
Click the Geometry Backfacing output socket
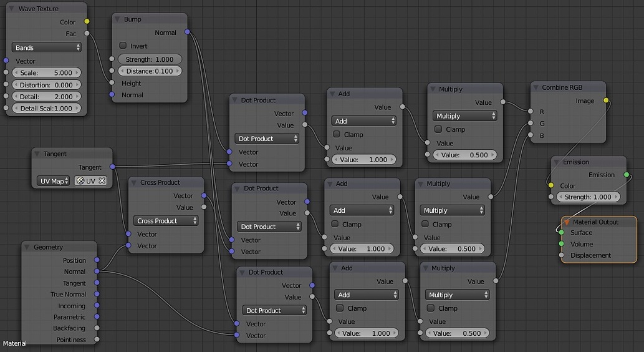point(97,328)
